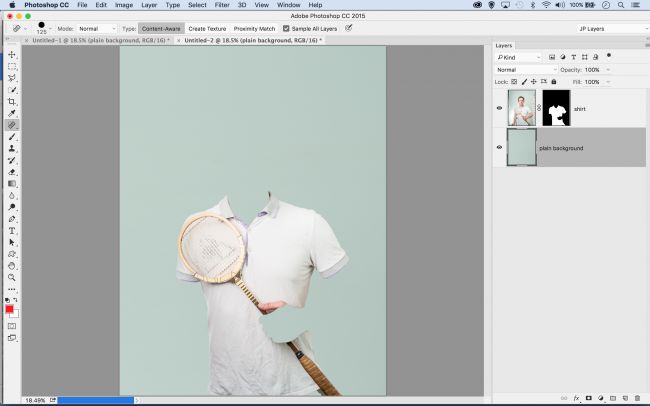The width and height of the screenshot is (650, 406).
Task: Choose Content-Aware healing type
Action: [161, 29]
